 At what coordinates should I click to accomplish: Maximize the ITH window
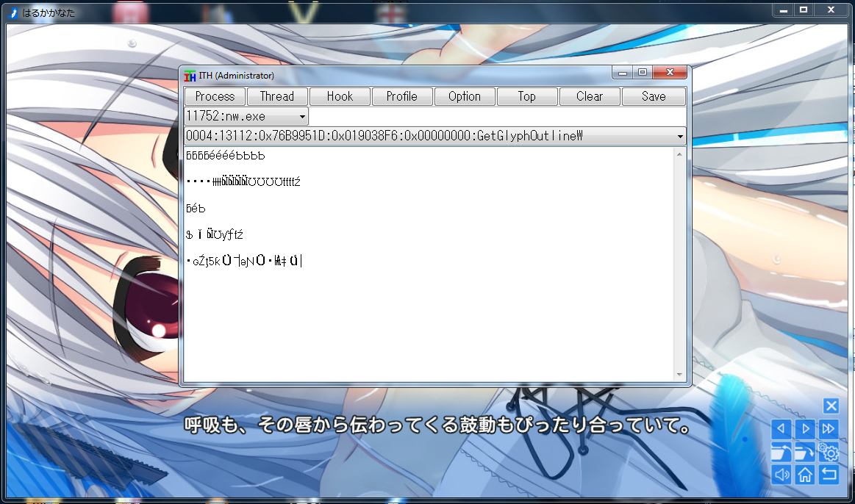643,73
